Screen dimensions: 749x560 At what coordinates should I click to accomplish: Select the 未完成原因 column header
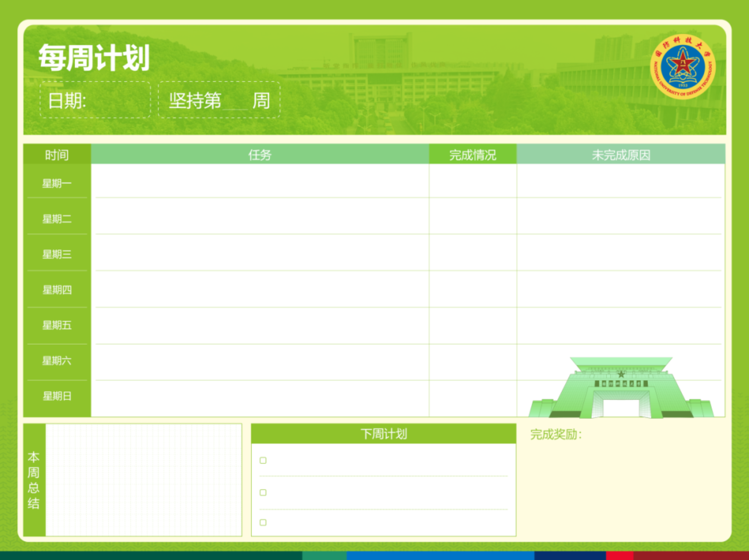tap(621, 155)
